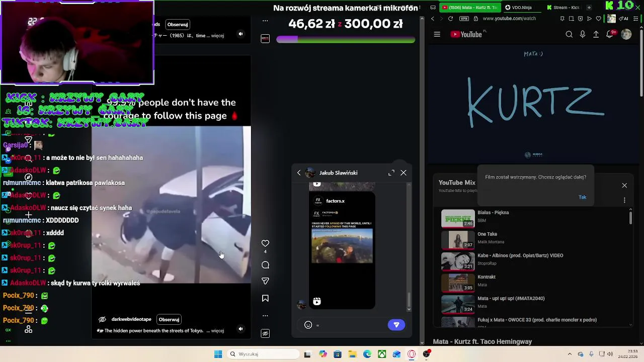
Task: Open Jakub Sławiński profile name
Action: (338, 172)
